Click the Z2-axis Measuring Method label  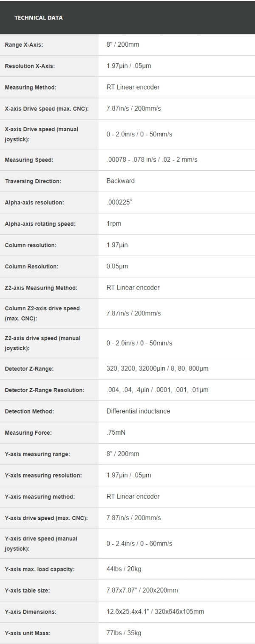tap(41, 288)
